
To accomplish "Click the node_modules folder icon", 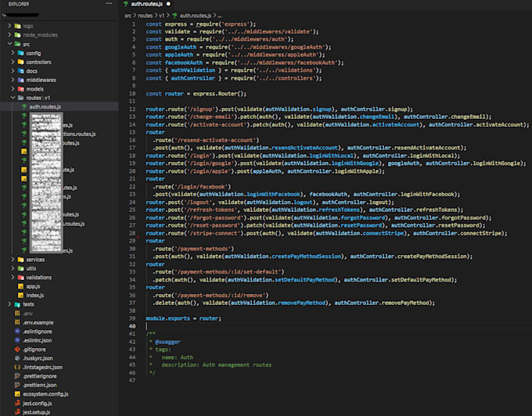I will click(18, 35).
